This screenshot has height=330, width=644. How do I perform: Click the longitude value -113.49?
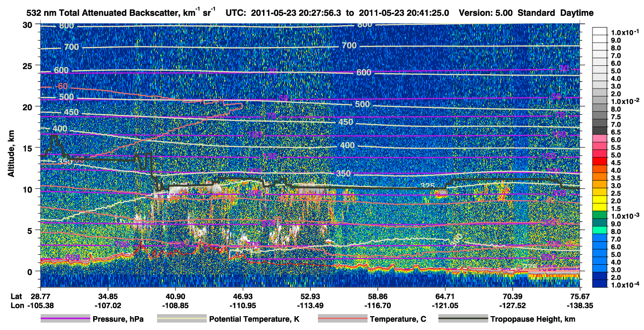click(310, 305)
